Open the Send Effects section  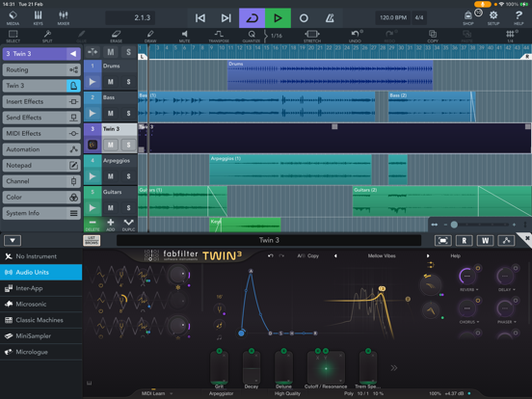[x=41, y=118]
